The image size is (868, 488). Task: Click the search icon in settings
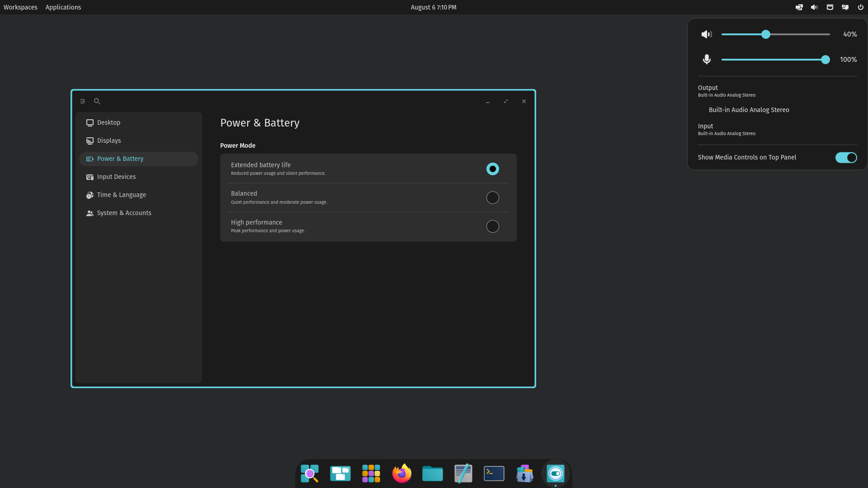(x=97, y=101)
